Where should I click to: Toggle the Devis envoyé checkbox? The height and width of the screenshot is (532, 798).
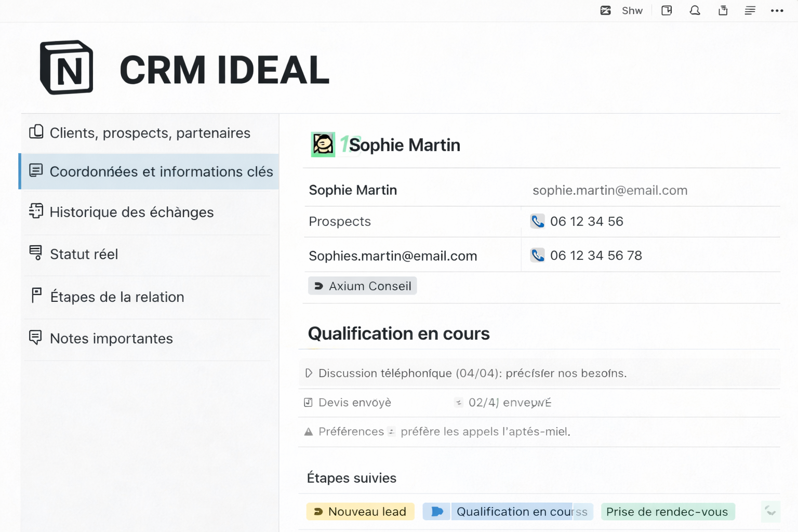click(x=309, y=402)
